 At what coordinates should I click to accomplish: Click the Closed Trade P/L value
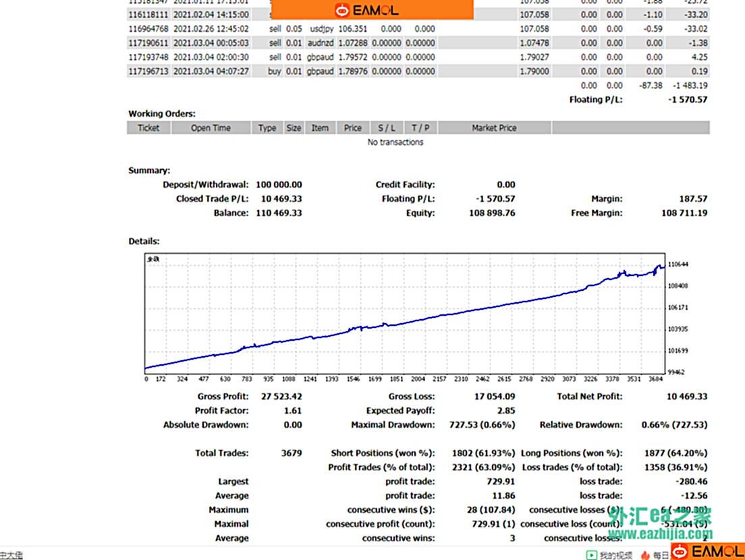pos(281,199)
